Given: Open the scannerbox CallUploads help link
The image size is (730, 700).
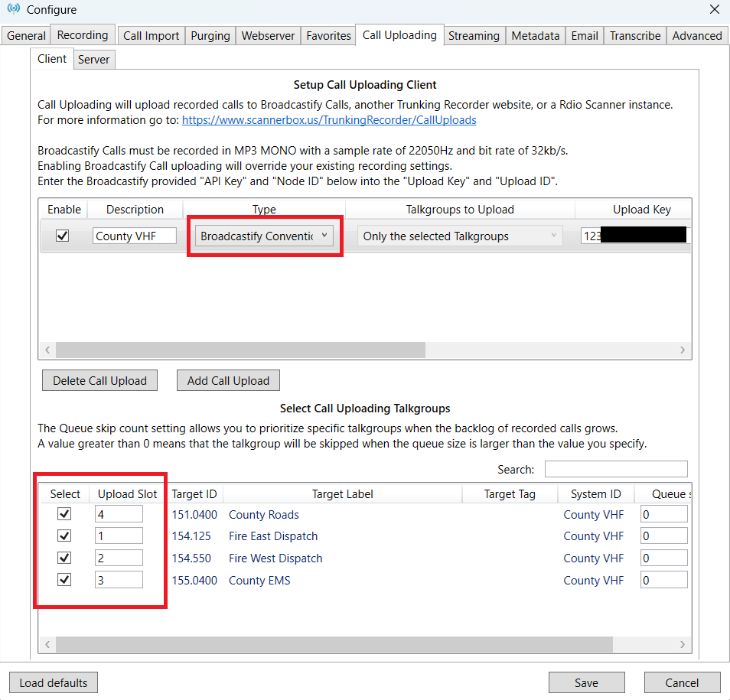Looking at the screenshot, I should click(x=329, y=120).
